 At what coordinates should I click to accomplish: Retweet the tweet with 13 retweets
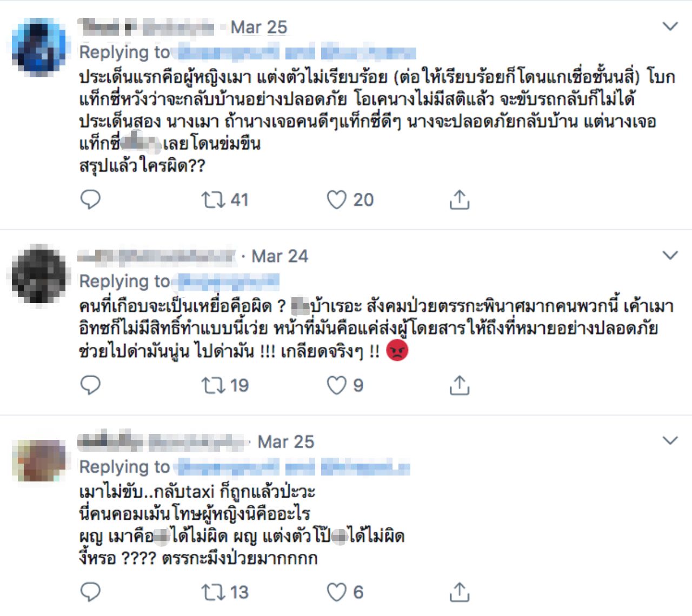(213, 592)
